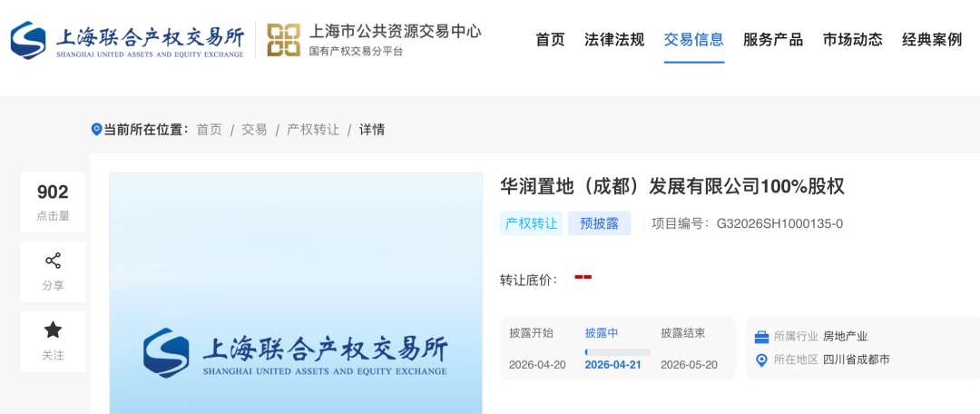
Task: Click the Shanghai United Assets Exchange logo
Action: [127, 40]
